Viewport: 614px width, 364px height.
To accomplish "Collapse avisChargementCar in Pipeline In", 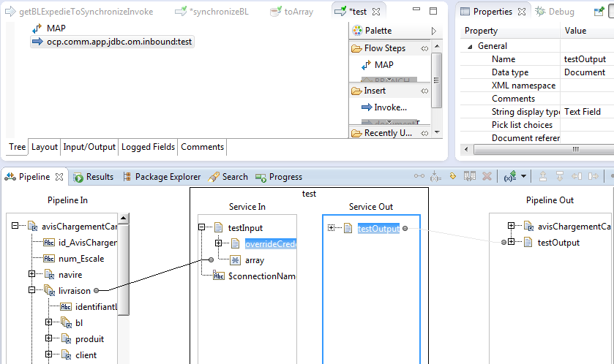I will tap(15, 226).
